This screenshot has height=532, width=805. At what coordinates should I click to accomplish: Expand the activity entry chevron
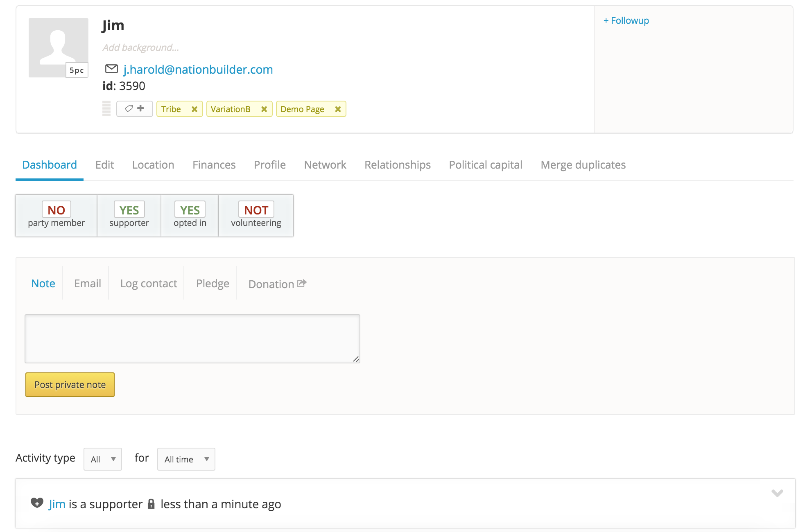coord(777,493)
